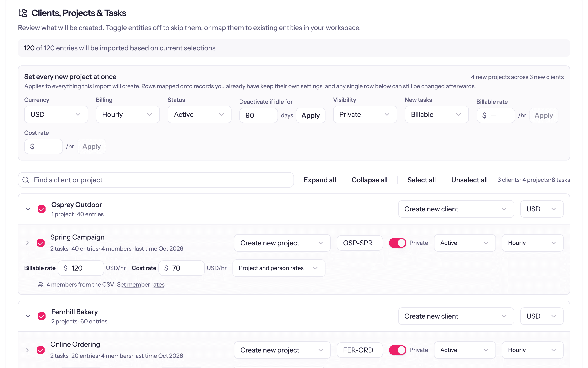Viewport: 588px width, 368px height.
Task: Click the search magnifier icon
Action: (x=26, y=180)
